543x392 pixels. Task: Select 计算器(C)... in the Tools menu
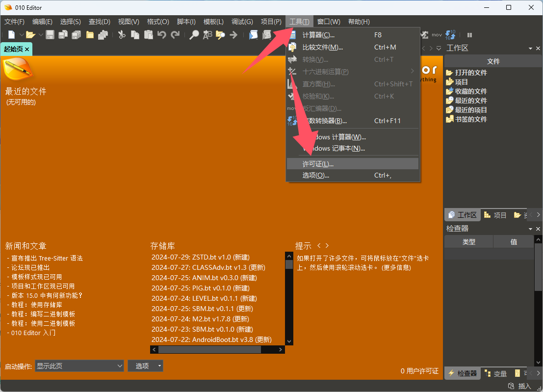[353, 35]
